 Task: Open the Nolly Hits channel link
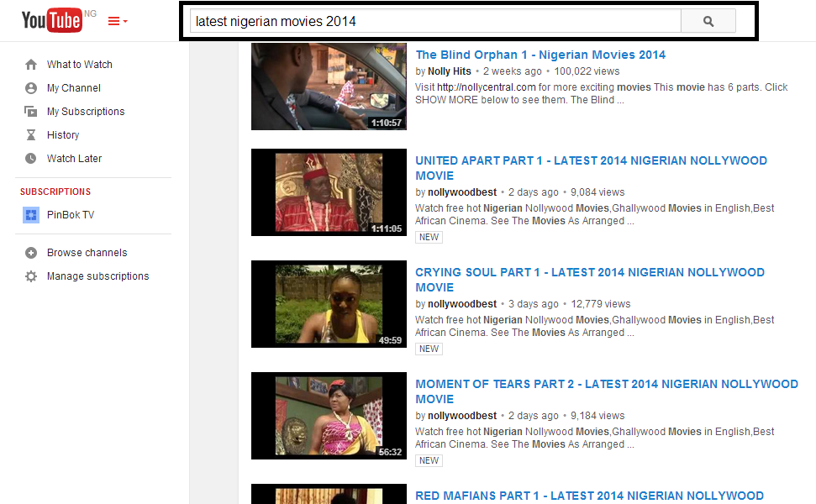tap(449, 71)
